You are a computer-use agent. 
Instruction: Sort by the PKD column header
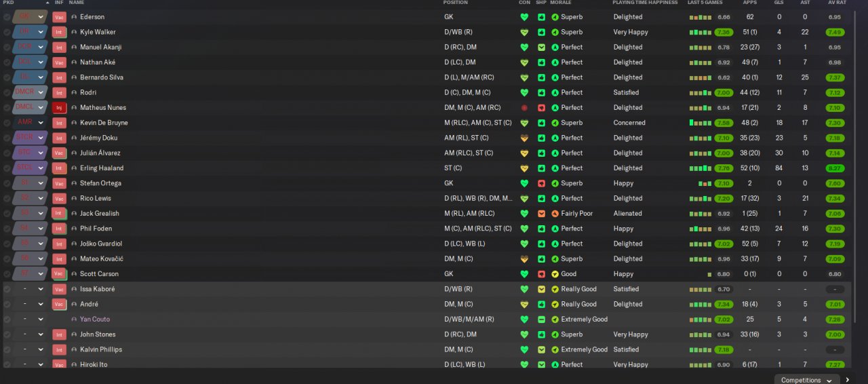[8, 3]
